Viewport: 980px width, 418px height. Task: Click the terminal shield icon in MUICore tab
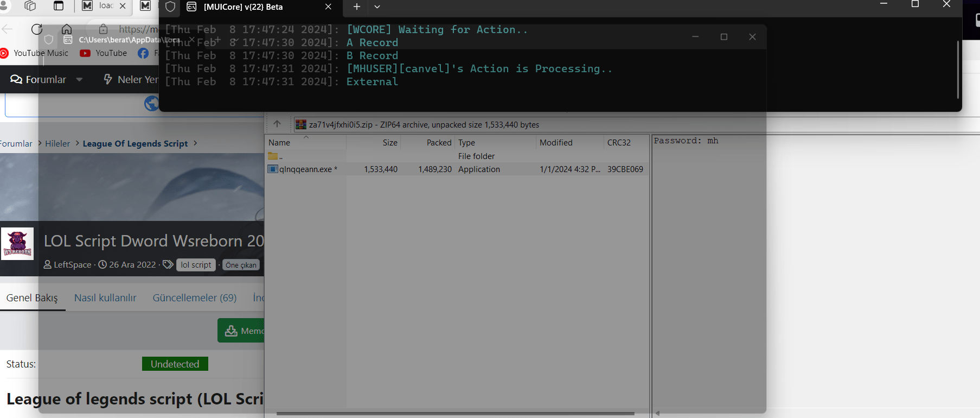click(170, 7)
